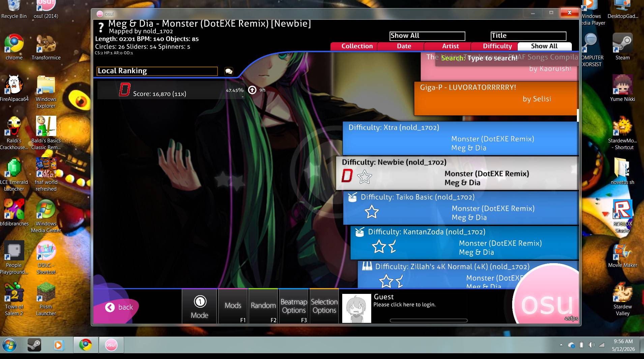Open Recycle Bin on the desktop
Image resolution: width=644 pixels, height=359 pixels.
14,10
